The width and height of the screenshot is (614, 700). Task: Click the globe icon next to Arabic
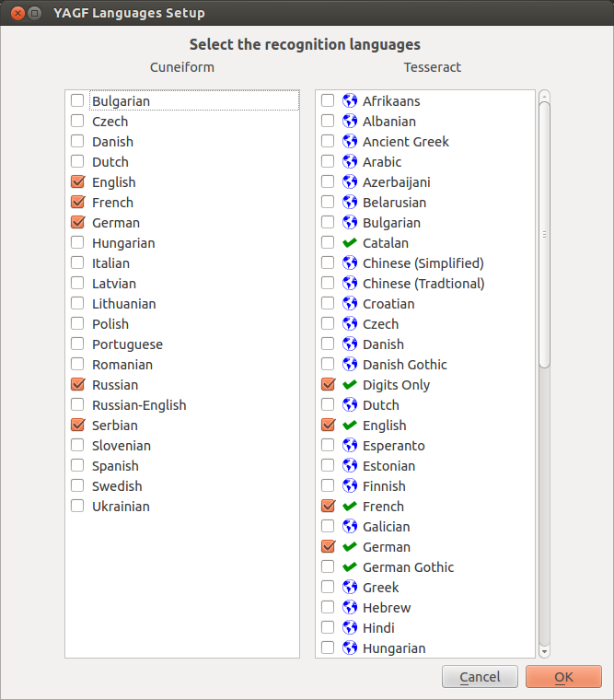[350, 162]
